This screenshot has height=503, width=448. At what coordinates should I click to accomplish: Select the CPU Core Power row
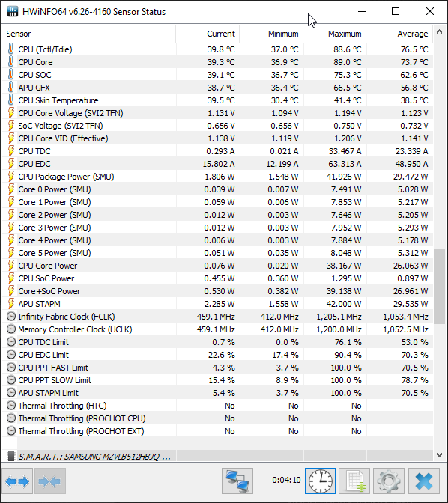[x=217, y=266]
